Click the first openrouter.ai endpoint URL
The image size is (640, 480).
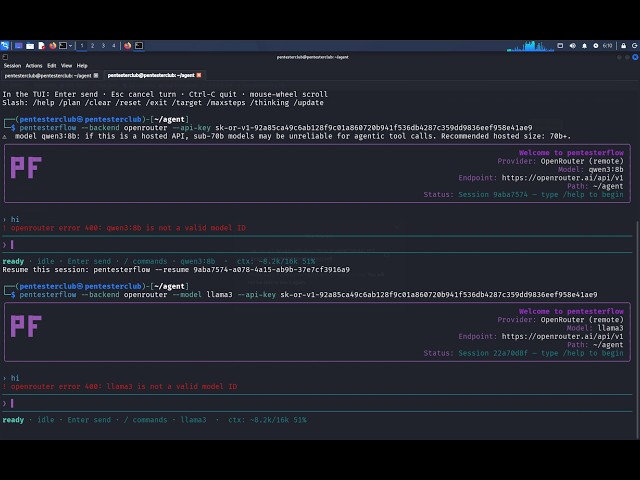tap(562, 178)
